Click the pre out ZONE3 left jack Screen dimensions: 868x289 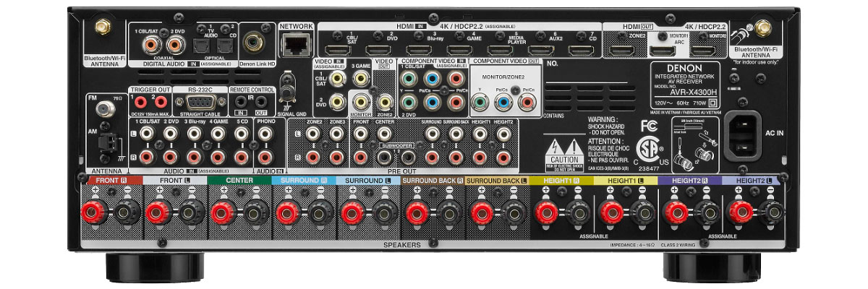pos(337,133)
